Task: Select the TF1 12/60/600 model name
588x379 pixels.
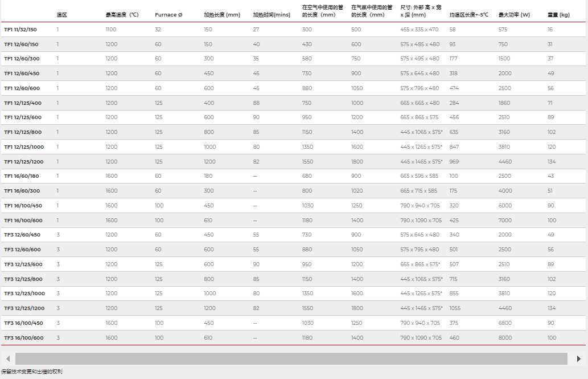Action: (22, 88)
